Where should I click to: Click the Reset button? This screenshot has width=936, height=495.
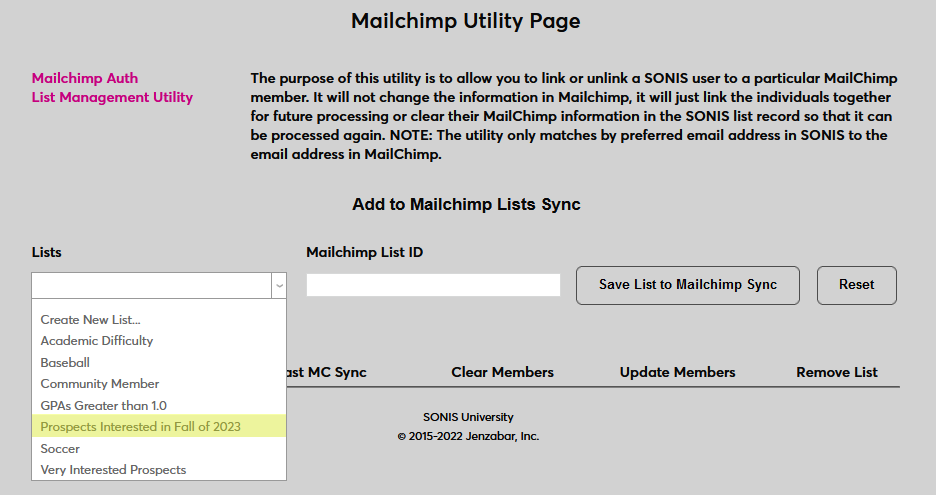click(857, 285)
